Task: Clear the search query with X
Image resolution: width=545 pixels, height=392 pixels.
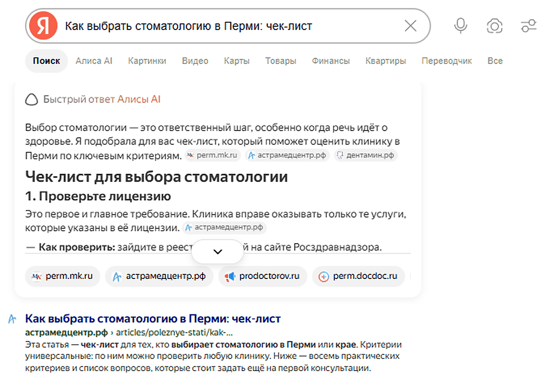Action: pos(410,26)
